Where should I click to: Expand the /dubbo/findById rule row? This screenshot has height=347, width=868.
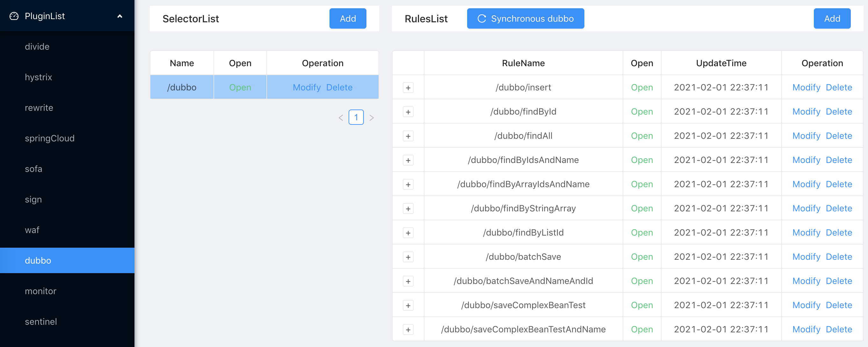[x=408, y=112]
